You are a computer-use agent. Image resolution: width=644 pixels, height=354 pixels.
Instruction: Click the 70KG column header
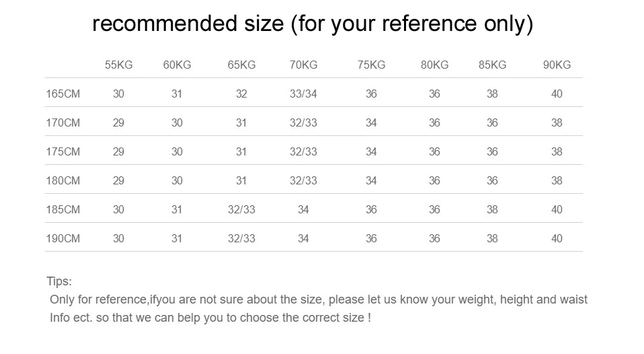(x=303, y=65)
